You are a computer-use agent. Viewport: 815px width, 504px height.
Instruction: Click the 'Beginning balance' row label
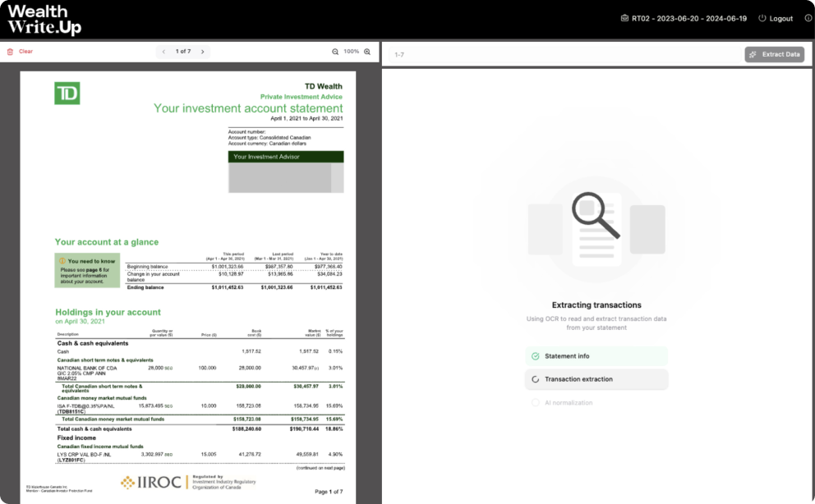(x=147, y=266)
